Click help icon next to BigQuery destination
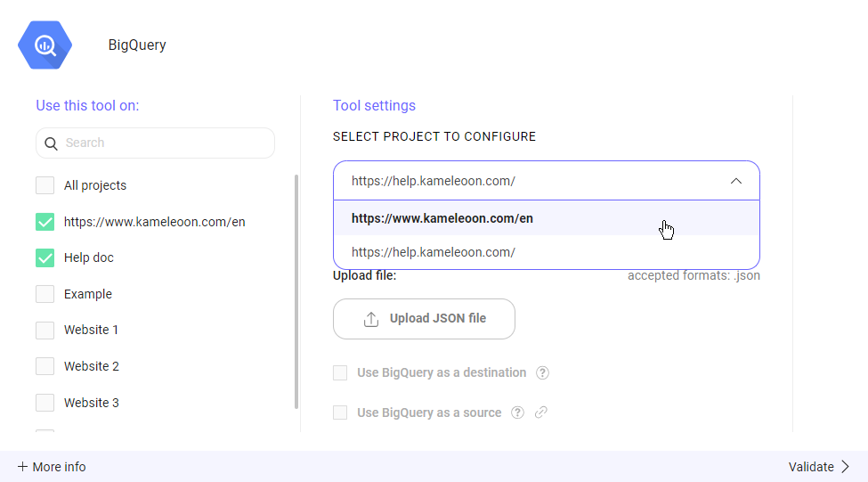The height and width of the screenshot is (482, 868). coord(542,373)
